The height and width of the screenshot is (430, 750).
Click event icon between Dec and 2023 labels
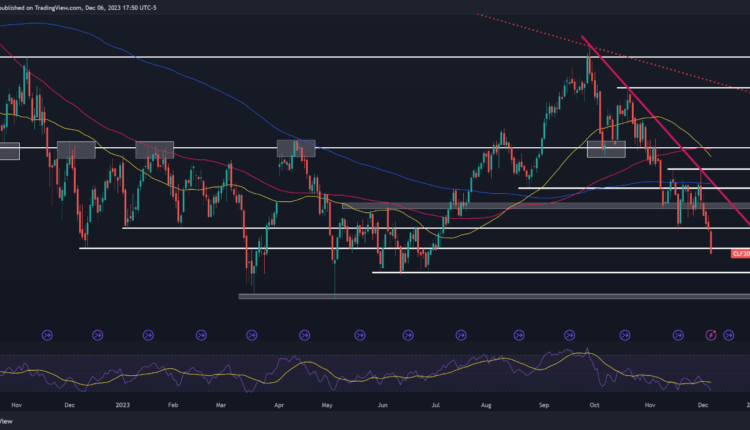tap(98, 334)
